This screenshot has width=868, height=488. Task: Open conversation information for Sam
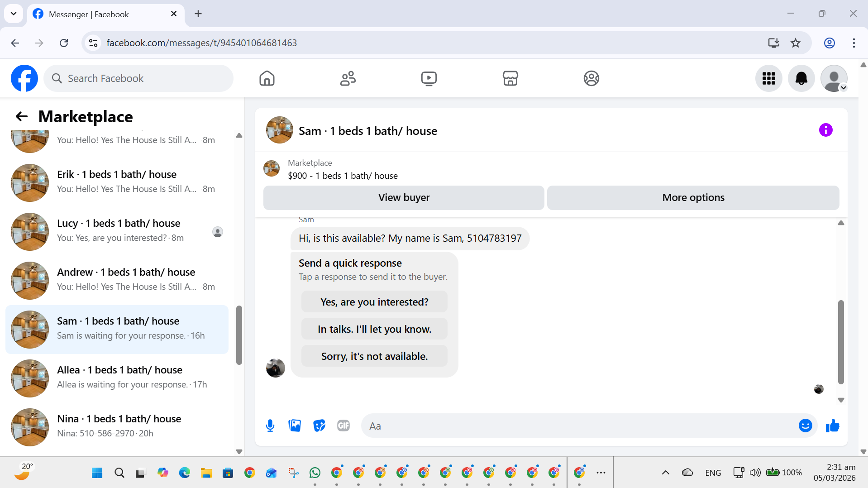(825, 130)
